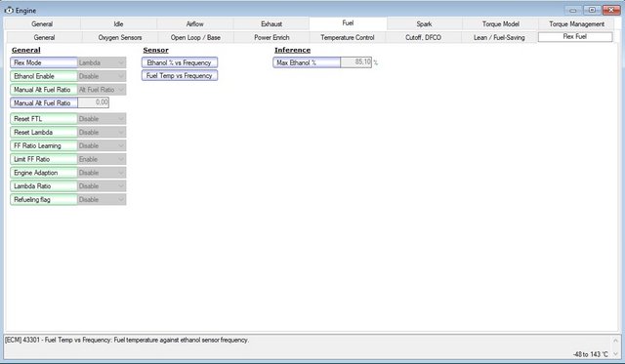Switch to Power Enrich sub-tab

pos(271,37)
